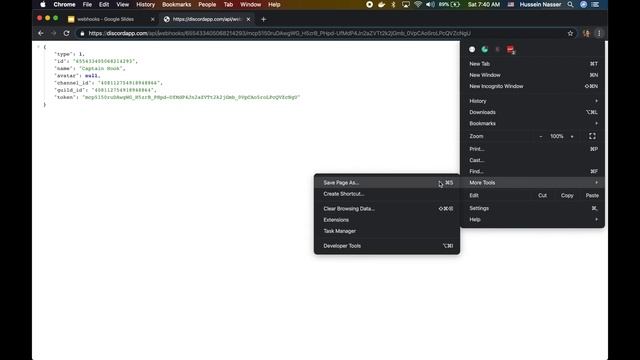Image resolution: width=640 pixels, height=360 pixels.
Task: Click the screen recording indicator icon
Action: point(369,4)
